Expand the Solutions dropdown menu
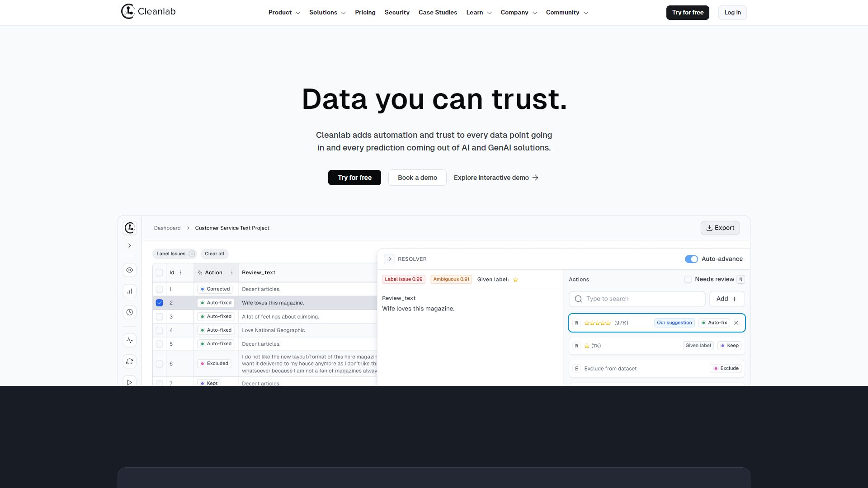The width and height of the screenshot is (868, 488). [x=327, y=13]
